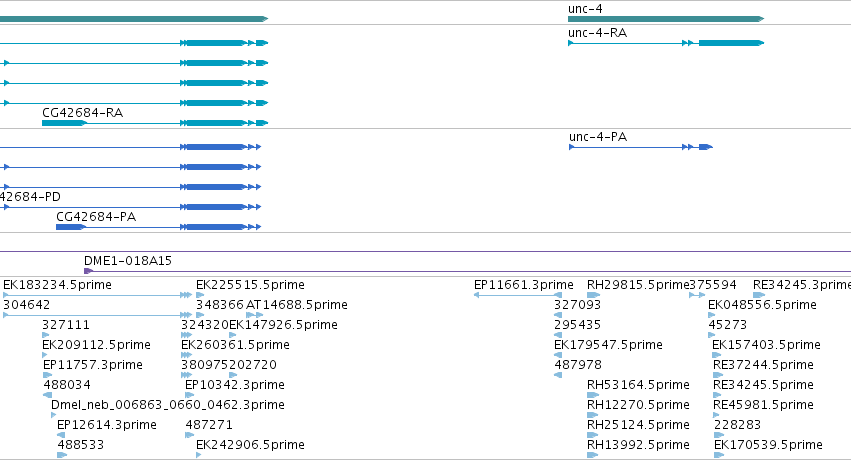This screenshot has width=851, height=460.
Task: Select CG42684-RA first exon block
Action: pos(64,123)
